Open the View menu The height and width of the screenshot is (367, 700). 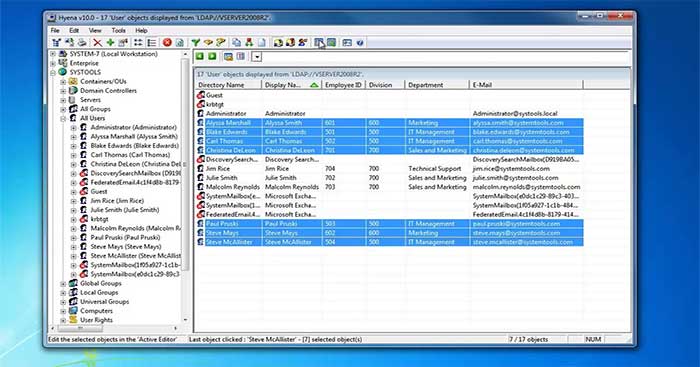click(x=95, y=30)
